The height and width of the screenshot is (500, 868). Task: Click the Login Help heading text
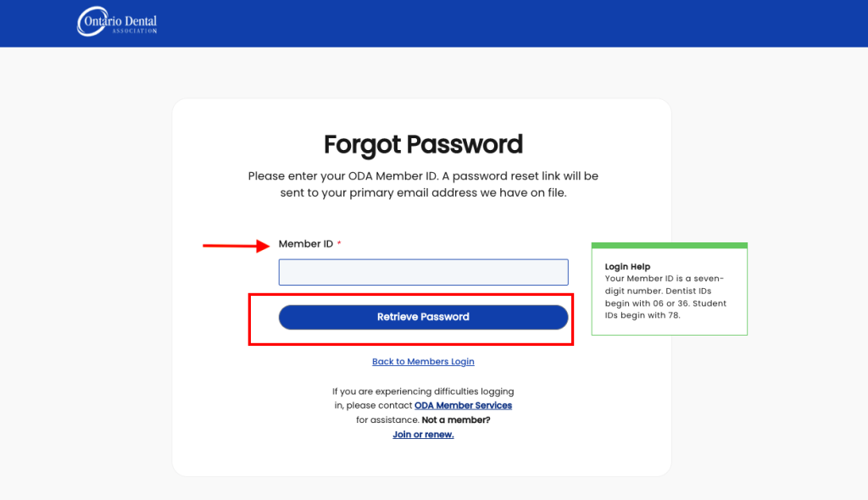pos(627,266)
